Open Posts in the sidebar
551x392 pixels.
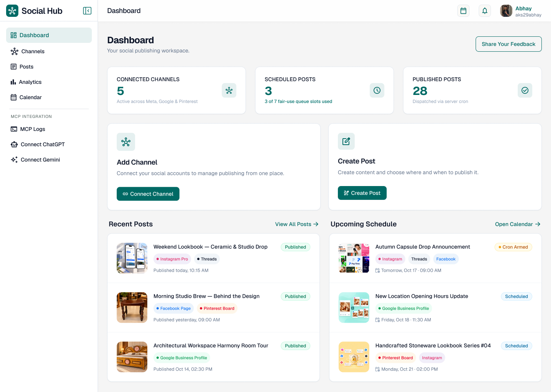click(49, 67)
